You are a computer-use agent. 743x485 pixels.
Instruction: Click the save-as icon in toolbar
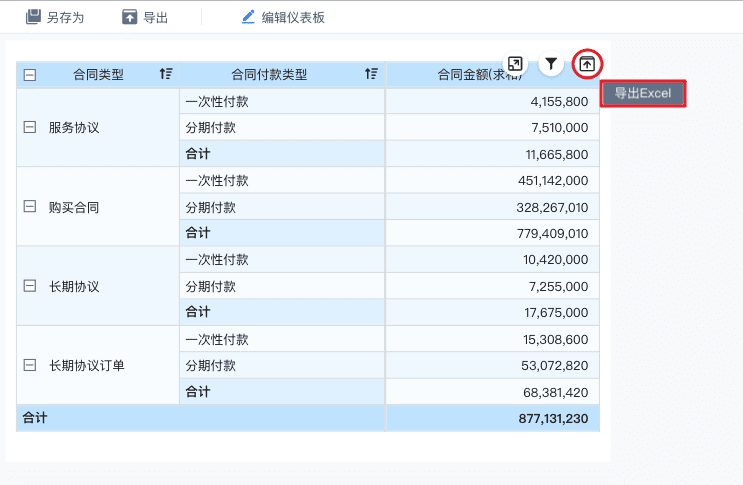click(x=33, y=17)
